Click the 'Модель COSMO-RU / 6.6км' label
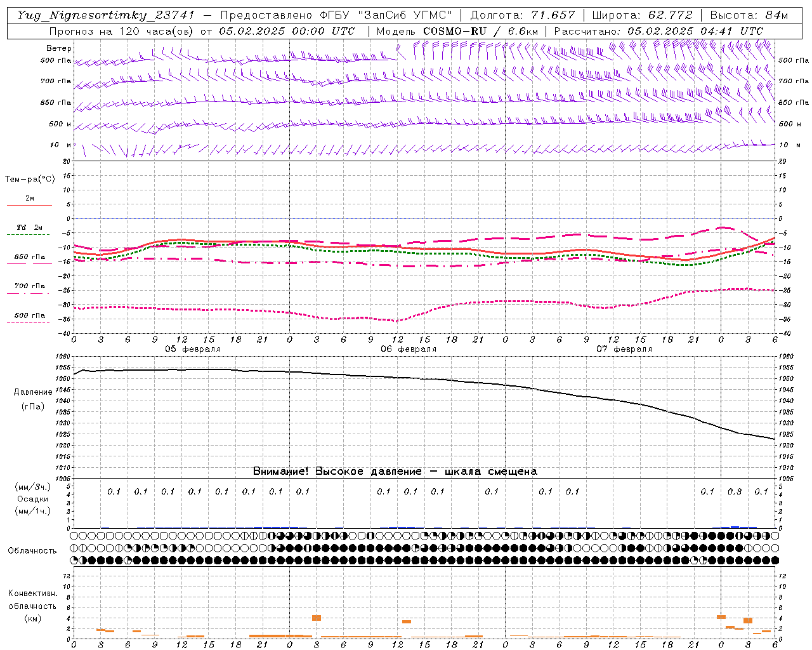 457,31
